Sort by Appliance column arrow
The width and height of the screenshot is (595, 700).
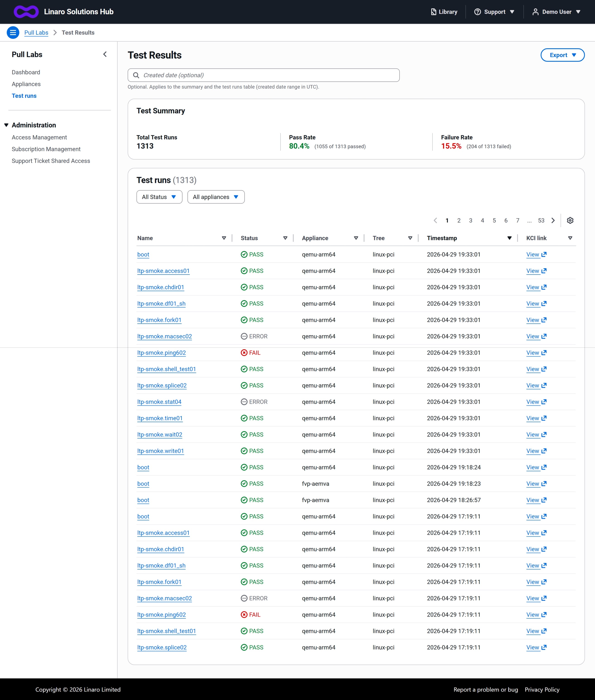pyautogui.click(x=356, y=238)
